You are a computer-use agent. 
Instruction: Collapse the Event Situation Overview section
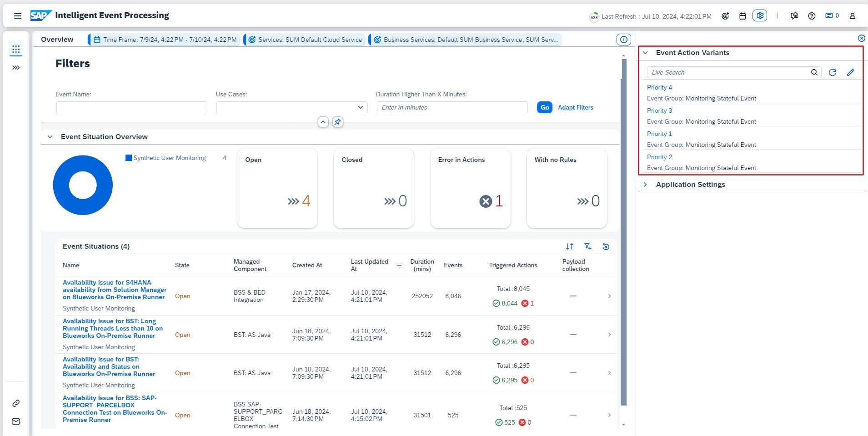tap(50, 137)
